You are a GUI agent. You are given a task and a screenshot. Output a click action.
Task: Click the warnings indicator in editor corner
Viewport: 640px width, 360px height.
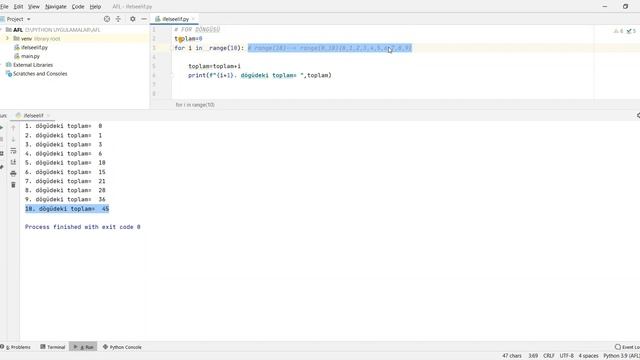pos(618,31)
